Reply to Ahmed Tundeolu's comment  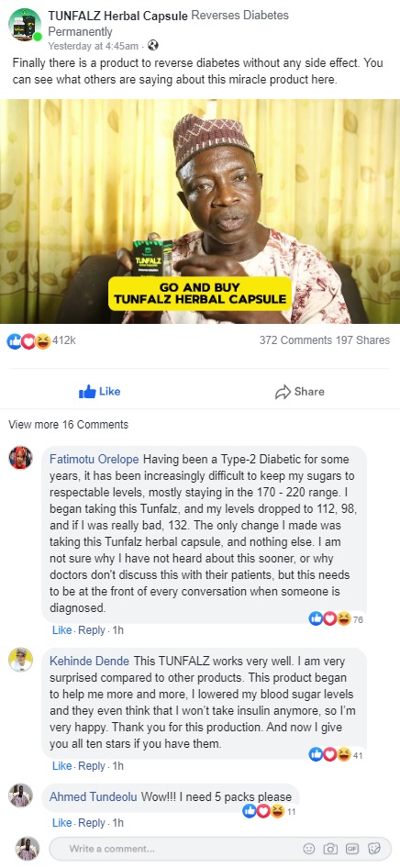click(92, 823)
